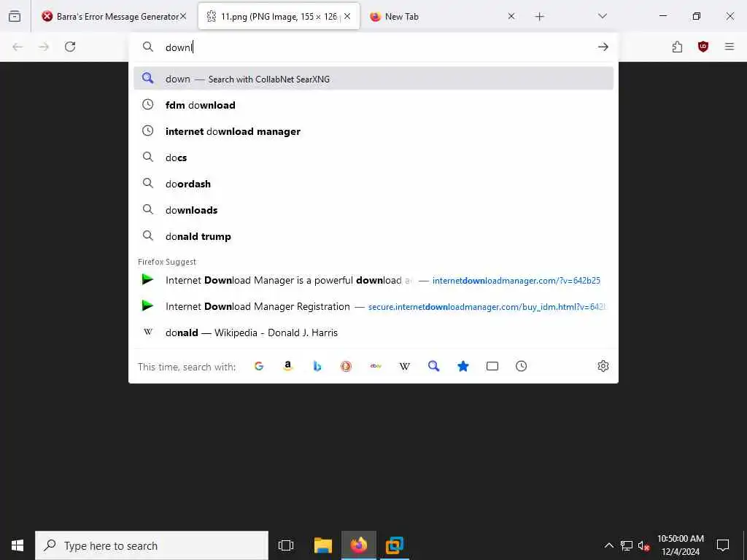This screenshot has width=747, height=560.
Task: Open Wikipedia Donald J. Harris suggestion
Action: [373, 332]
